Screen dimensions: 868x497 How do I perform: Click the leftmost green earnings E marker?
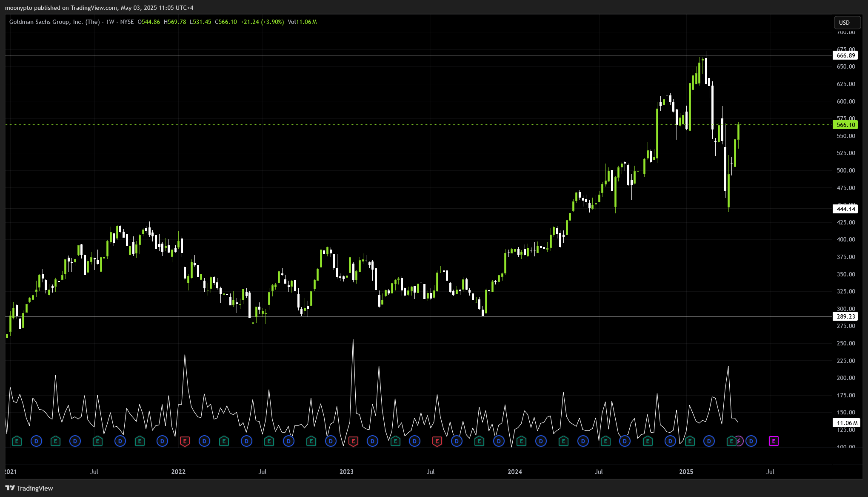coord(17,441)
